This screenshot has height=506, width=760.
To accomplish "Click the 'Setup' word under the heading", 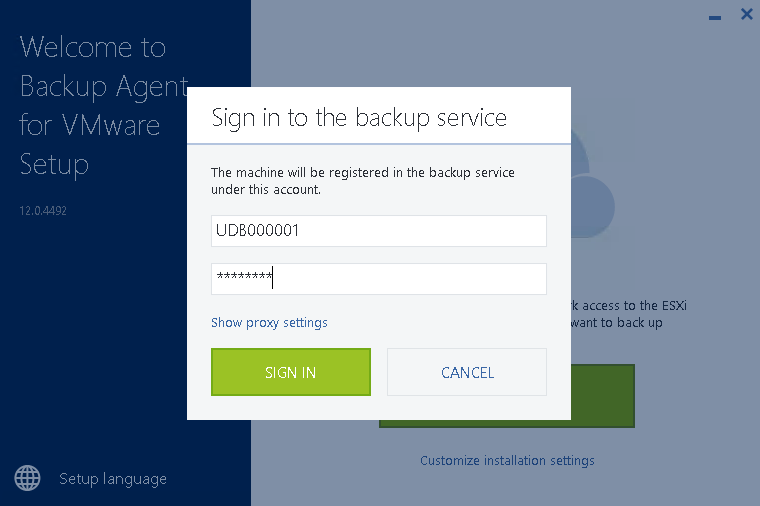I will point(54,165).
